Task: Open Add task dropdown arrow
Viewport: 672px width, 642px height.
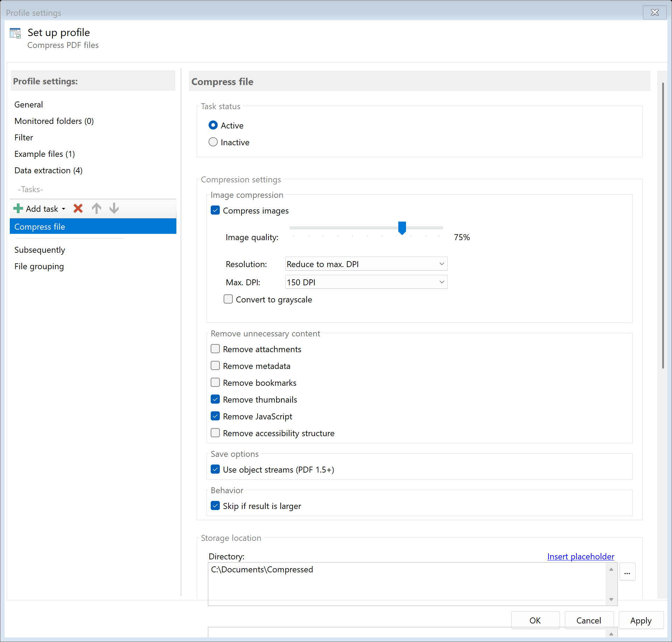Action: click(x=64, y=209)
